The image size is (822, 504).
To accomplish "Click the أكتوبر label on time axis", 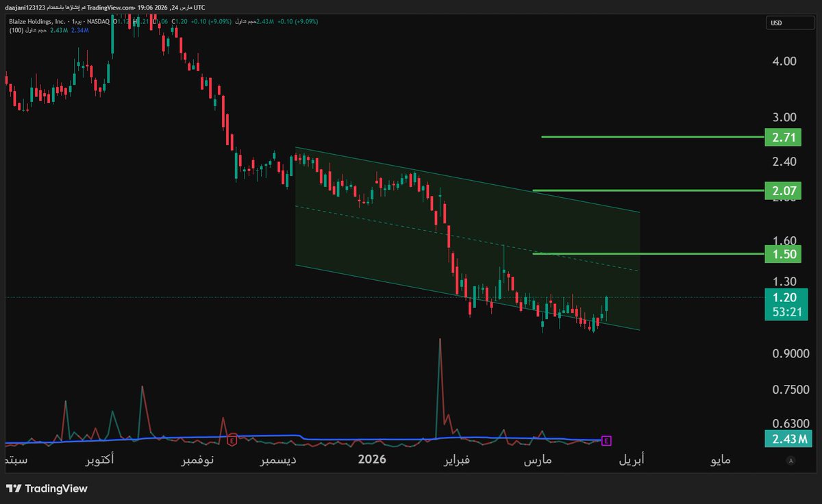I will [100, 460].
